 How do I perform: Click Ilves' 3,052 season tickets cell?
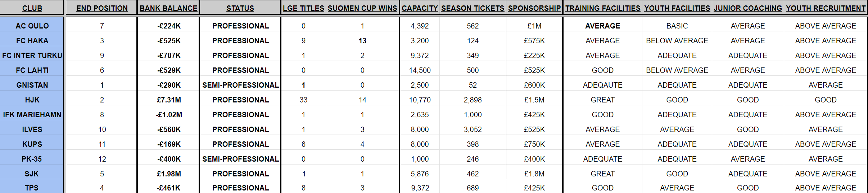click(x=473, y=130)
